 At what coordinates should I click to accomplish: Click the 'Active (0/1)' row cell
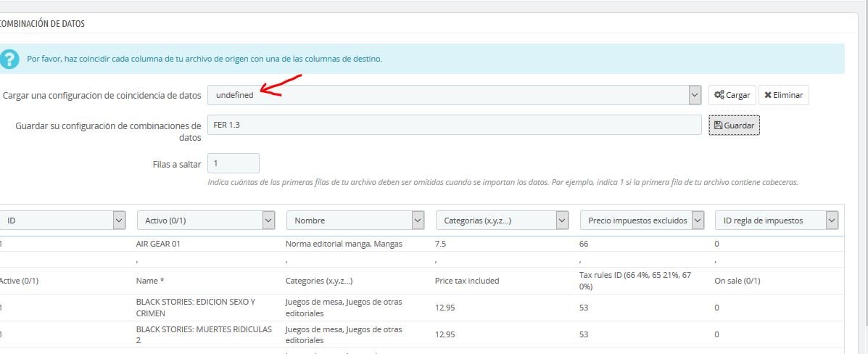(x=19, y=281)
